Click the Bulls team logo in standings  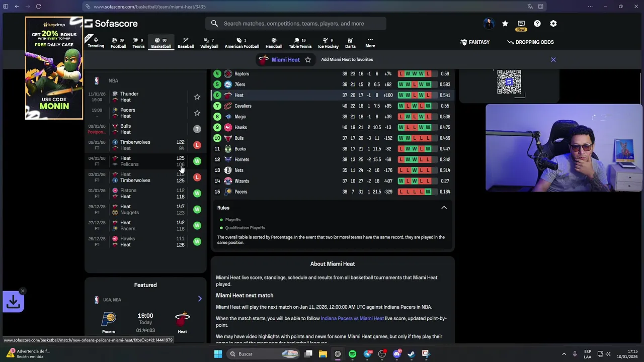(228, 138)
